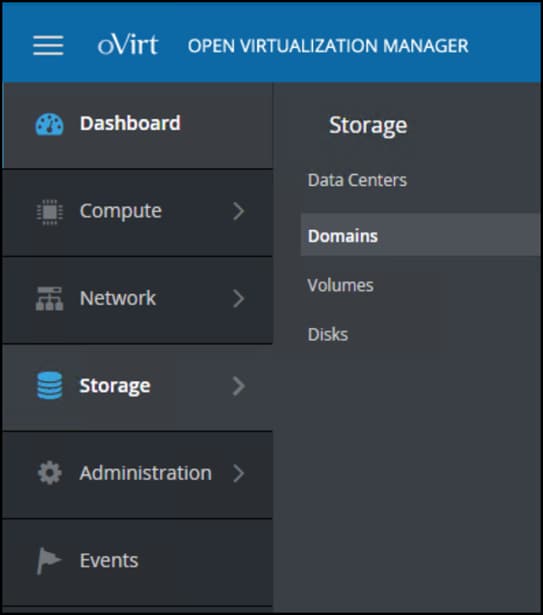Open the Administration menu label

tap(146, 473)
